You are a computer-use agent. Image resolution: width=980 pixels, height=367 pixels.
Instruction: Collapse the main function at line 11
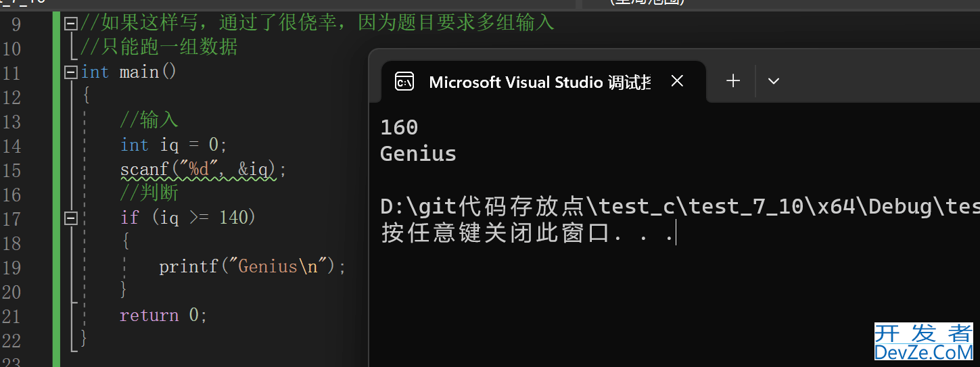[x=71, y=72]
